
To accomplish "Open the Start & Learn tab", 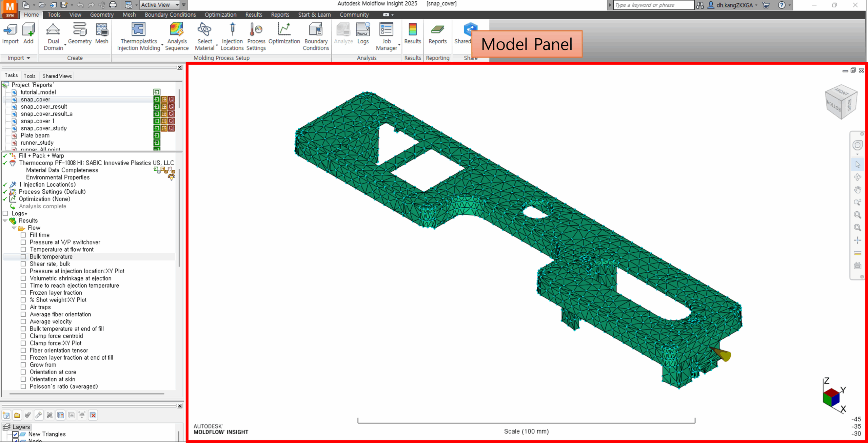I will 314,15.
